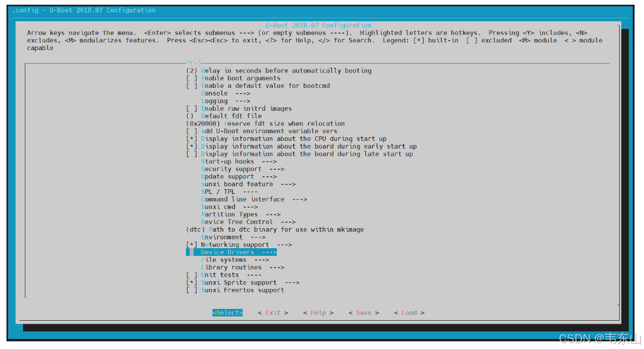644x349 pixels.
Task: Edit Path to dtc binary for mkimage
Action: tap(274, 230)
